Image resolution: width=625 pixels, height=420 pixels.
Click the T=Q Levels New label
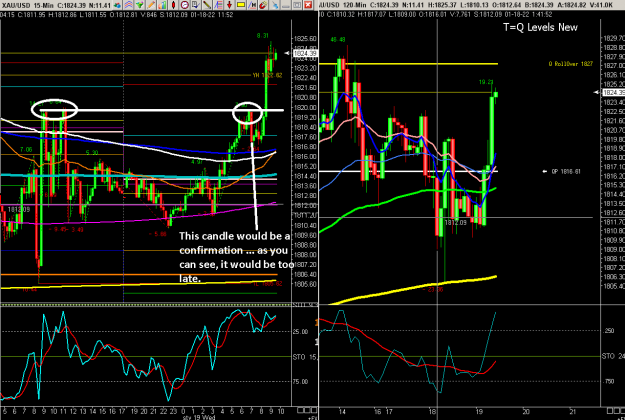pos(540,27)
